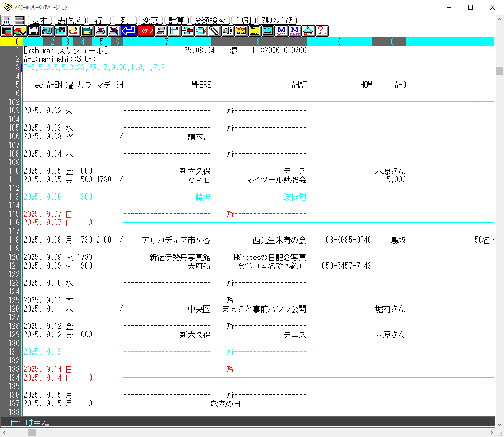Open the 基本 menu

40,21
